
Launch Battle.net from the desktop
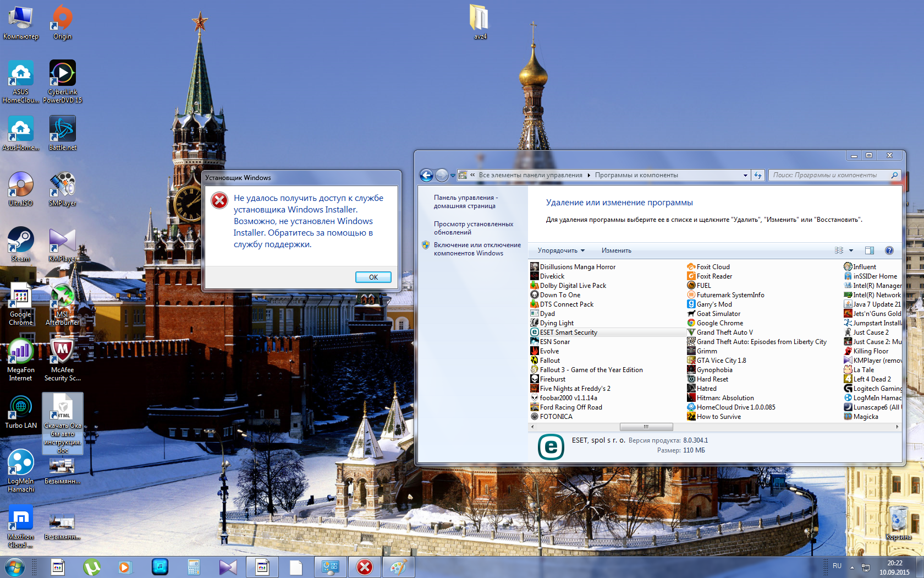[62, 133]
